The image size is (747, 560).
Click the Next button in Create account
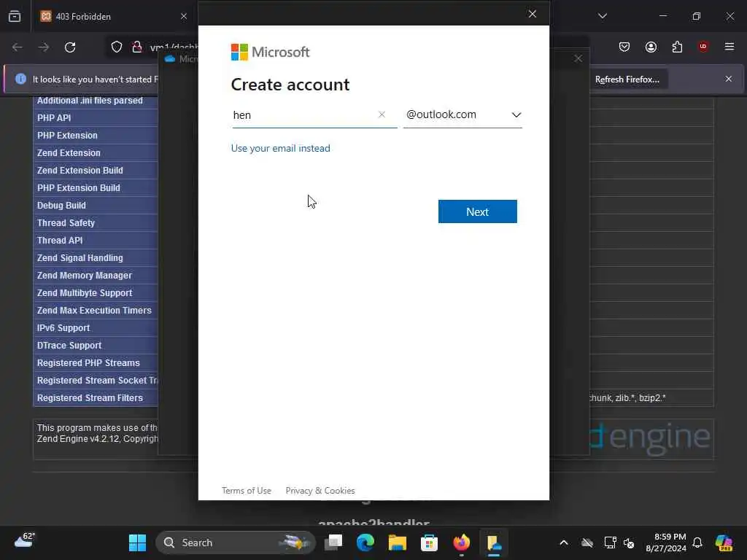click(477, 211)
